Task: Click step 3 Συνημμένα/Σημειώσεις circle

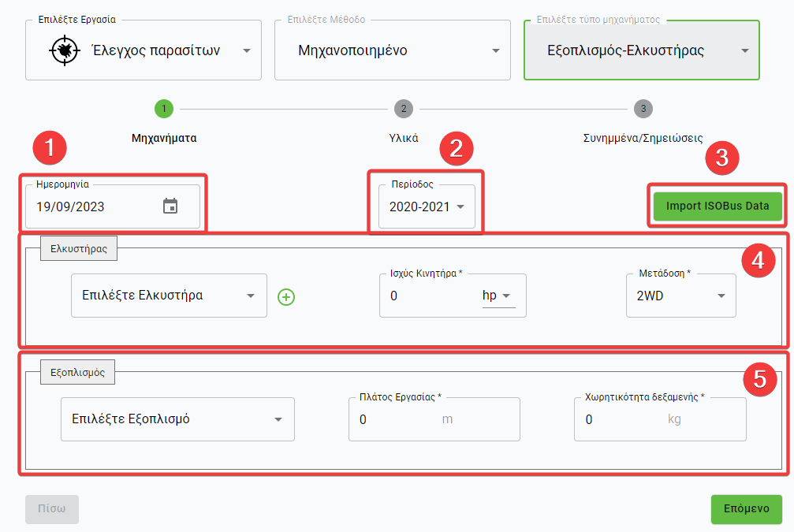Action: 643,109
